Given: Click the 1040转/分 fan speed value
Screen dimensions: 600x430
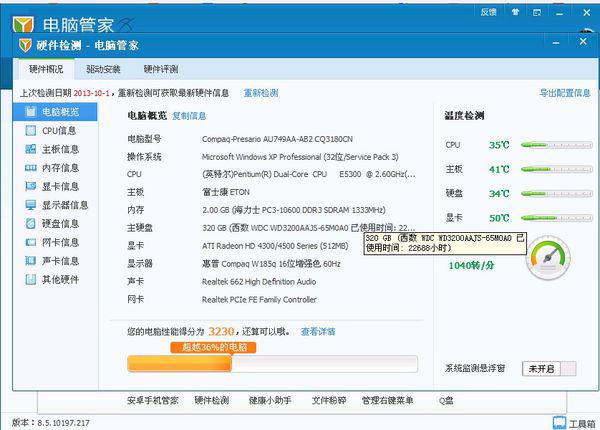Looking at the screenshot, I should [471, 265].
